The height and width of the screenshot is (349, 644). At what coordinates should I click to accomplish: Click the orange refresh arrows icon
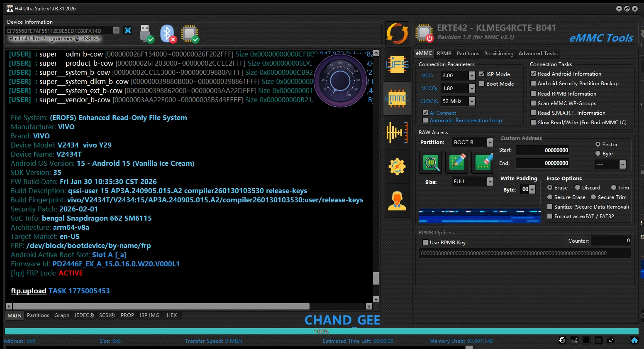tap(397, 33)
